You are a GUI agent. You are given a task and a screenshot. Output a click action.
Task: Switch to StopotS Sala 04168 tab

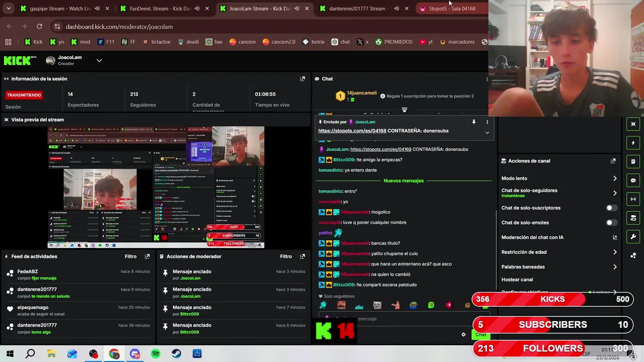pos(451,9)
